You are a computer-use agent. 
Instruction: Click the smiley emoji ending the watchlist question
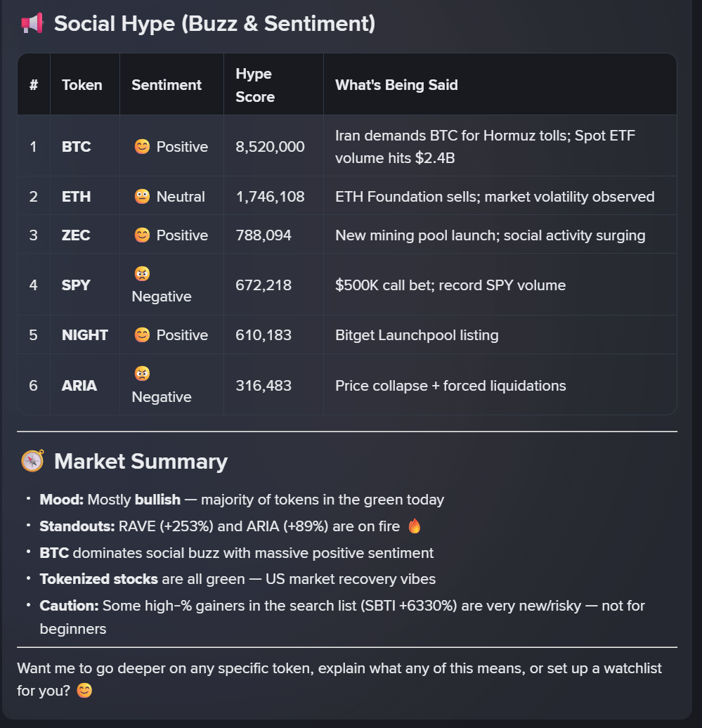(x=84, y=691)
